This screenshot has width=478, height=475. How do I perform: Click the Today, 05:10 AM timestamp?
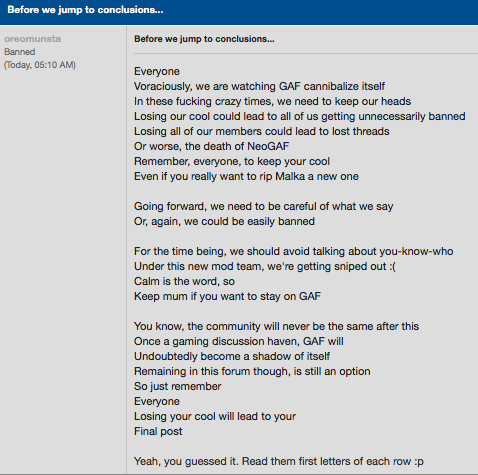click(40, 65)
